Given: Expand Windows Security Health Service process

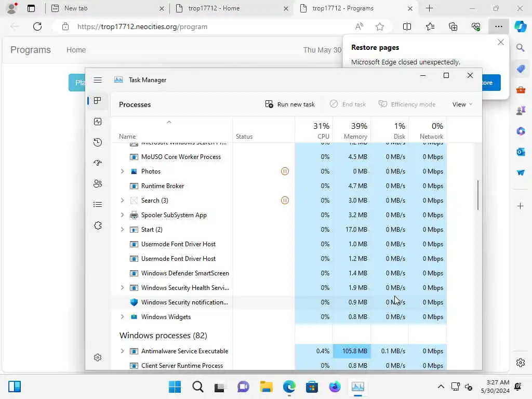Looking at the screenshot, I should click(123, 288).
